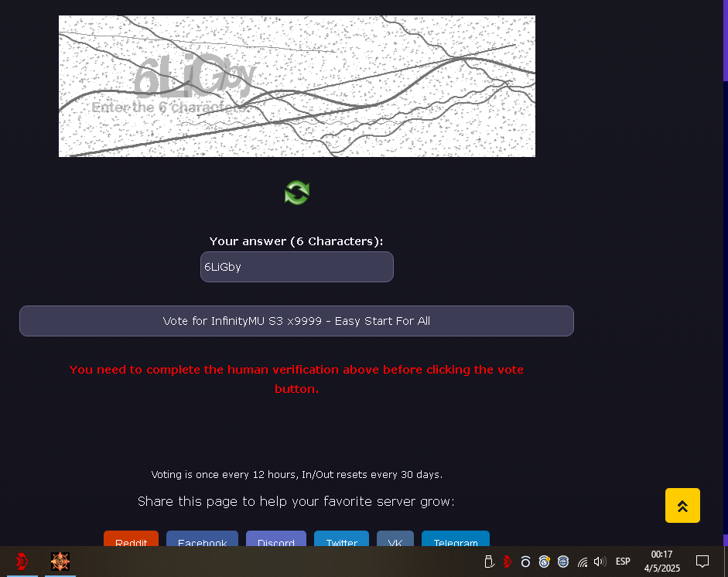This screenshot has width=728, height=577.
Task: Click the captcha image showing 6LiGby
Action: [x=296, y=87]
